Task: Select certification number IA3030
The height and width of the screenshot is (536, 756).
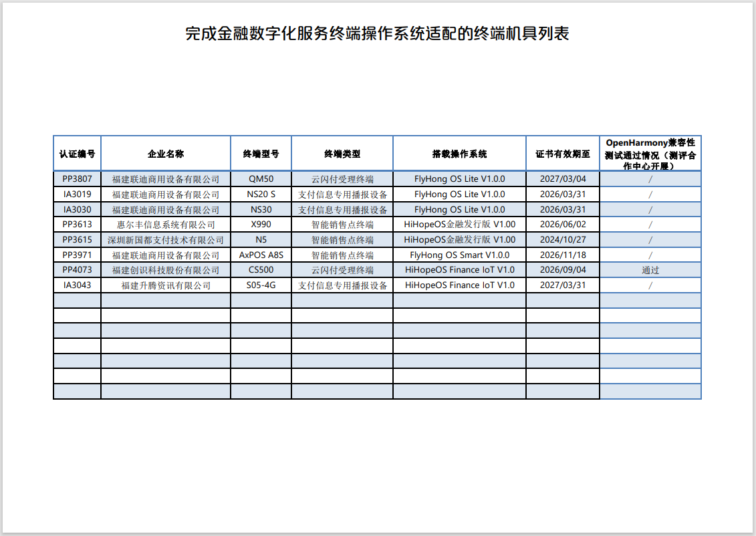Action: pos(77,210)
